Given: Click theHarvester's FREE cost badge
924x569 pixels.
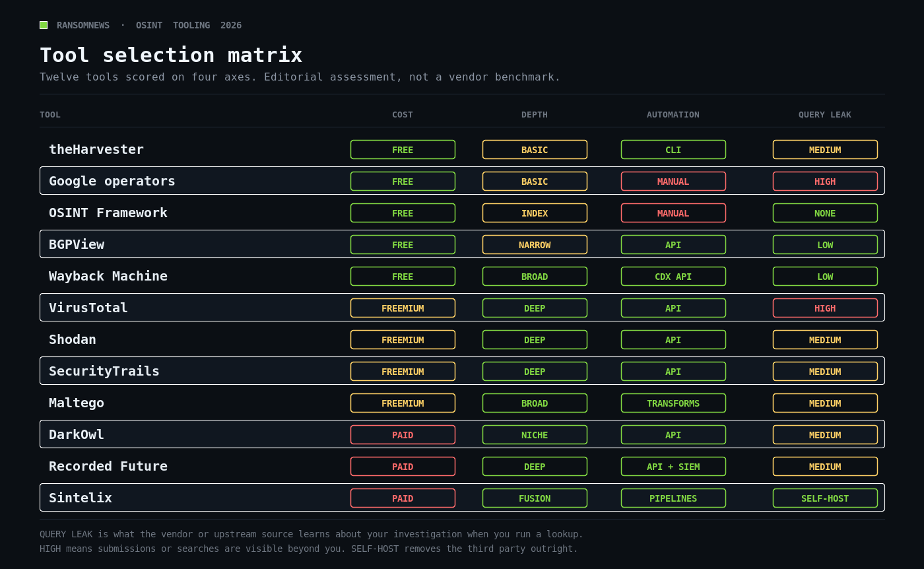Looking at the screenshot, I should (403, 150).
